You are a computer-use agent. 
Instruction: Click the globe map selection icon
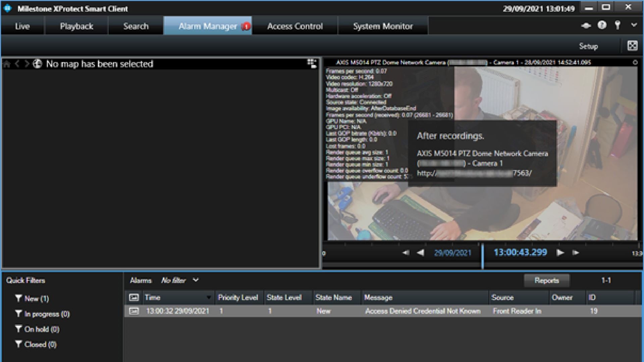[x=37, y=64]
